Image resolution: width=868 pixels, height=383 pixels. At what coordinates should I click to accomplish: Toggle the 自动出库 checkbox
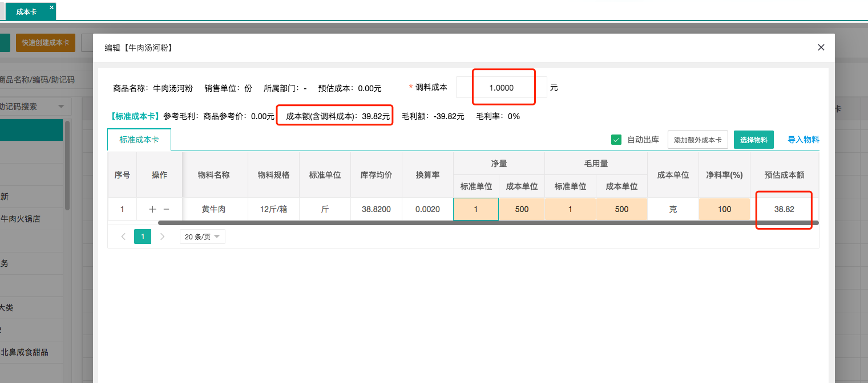[x=616, y=140]
